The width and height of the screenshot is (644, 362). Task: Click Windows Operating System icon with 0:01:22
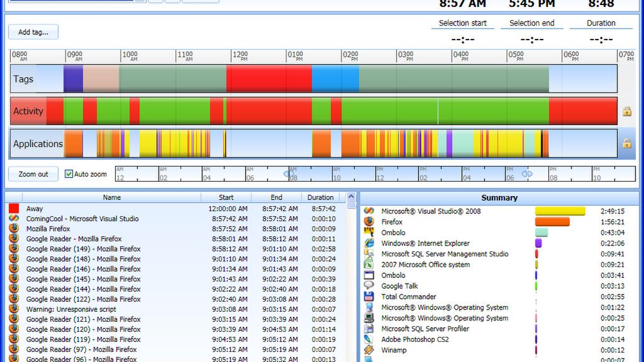[x=369, y=307]
